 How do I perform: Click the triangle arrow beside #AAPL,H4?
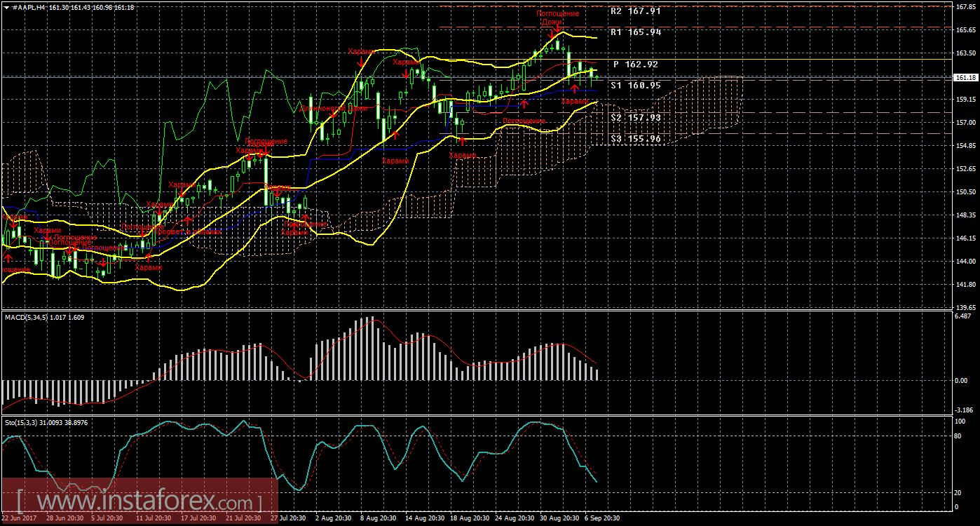tap(6, 7)
